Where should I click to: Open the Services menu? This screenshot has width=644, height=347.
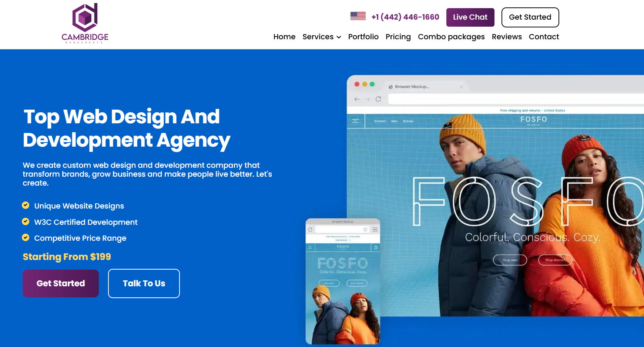pos(322,37)
